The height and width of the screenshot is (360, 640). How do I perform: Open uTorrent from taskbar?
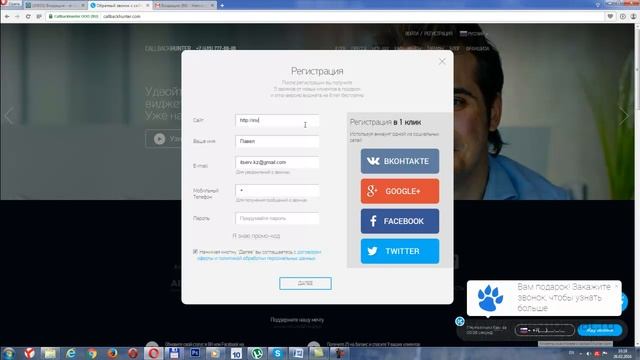pos(257,353)
